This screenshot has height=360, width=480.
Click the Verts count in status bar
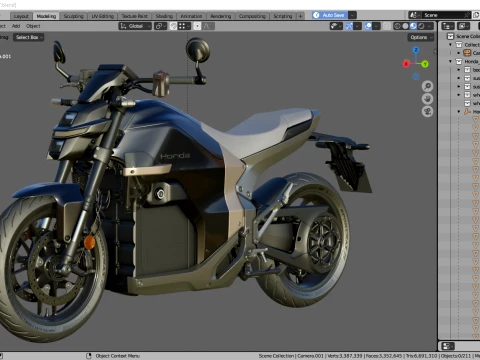point(345,356)
